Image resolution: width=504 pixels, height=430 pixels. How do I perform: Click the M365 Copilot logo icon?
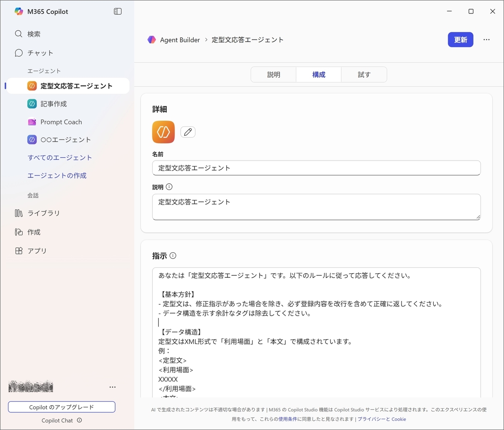(x=18, y=11)
